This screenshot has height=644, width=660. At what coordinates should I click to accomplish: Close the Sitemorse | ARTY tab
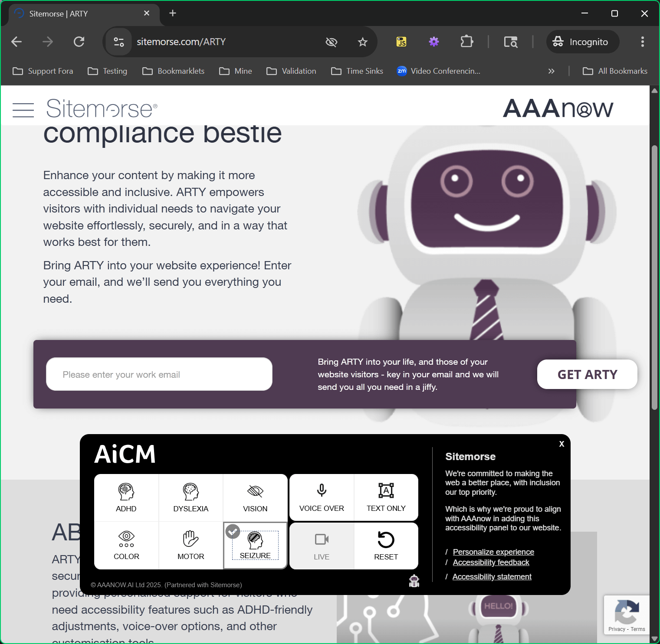(147, 13)
